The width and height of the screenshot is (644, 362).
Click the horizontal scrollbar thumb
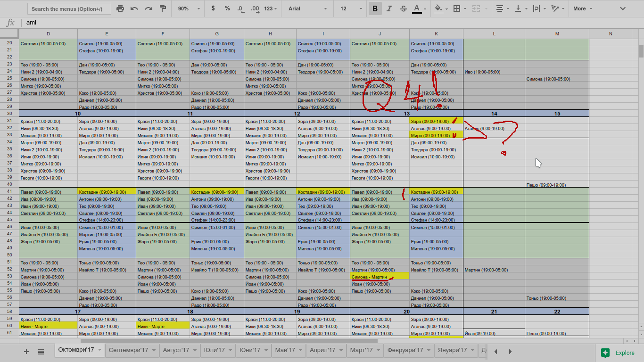pos(229,341)
